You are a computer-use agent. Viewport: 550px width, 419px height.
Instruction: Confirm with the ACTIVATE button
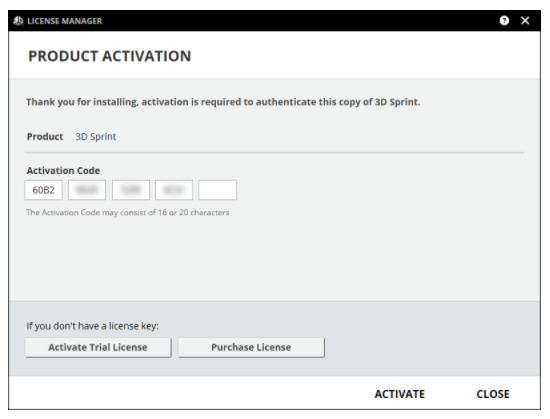pos(400,394)
